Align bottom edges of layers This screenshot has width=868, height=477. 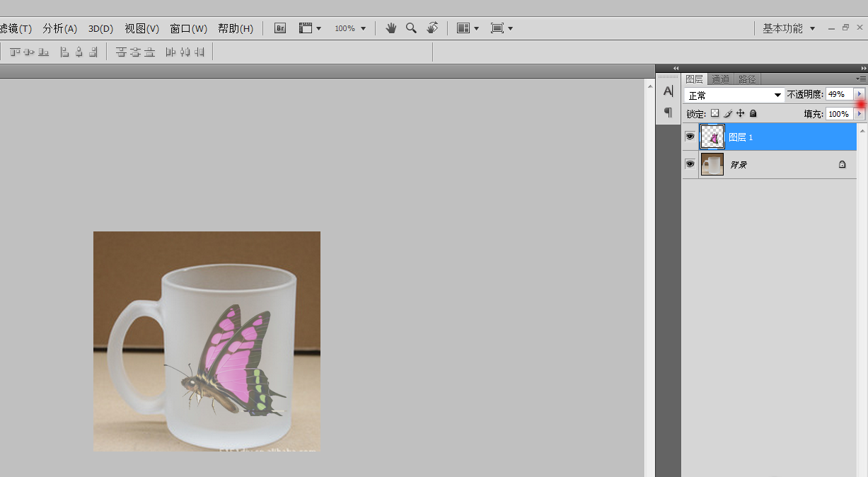(x=44, y=52)
